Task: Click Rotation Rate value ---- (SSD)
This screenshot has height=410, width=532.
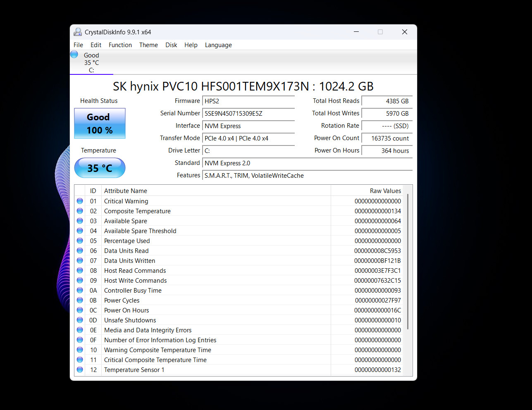Action: coord(387,126)
